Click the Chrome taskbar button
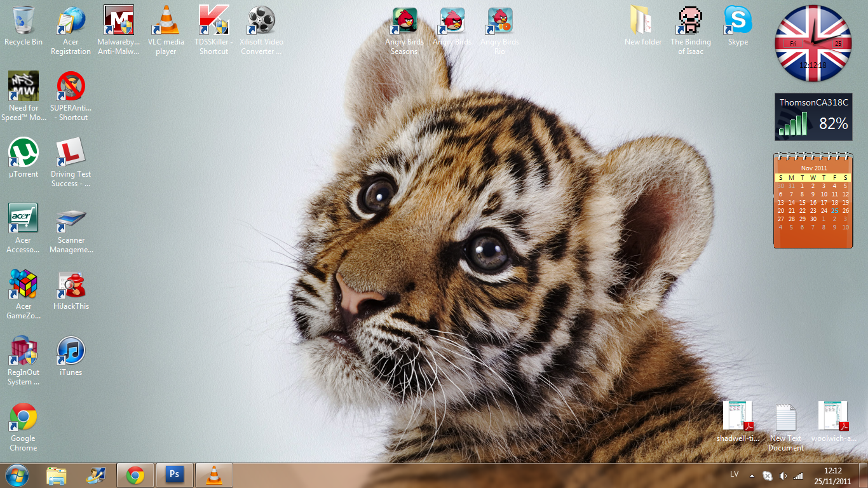868x488 pixels. click(x=135, y=475)
